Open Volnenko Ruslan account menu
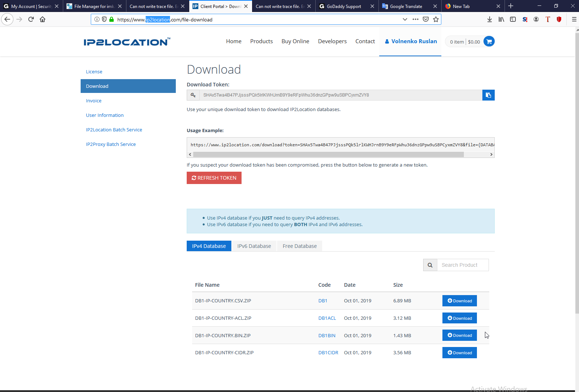Viewport: 579px width, 392px height. (410, 41)
